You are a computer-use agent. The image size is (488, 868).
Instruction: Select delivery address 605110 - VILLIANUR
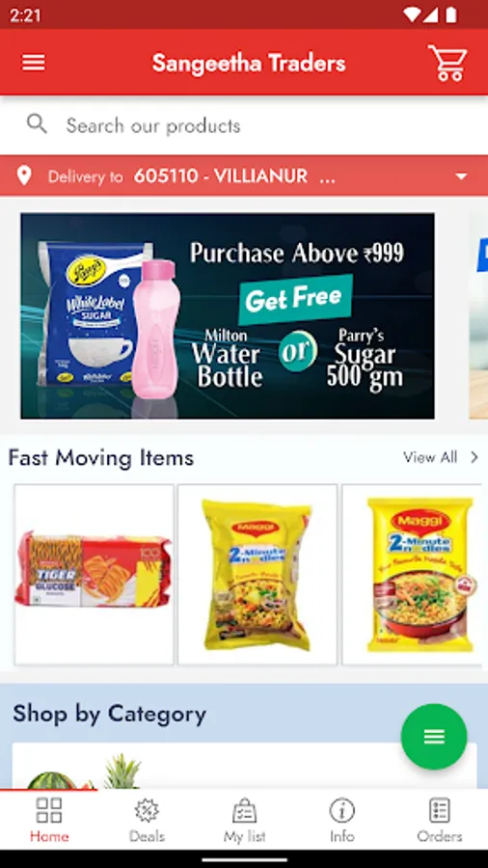point(220,176)
